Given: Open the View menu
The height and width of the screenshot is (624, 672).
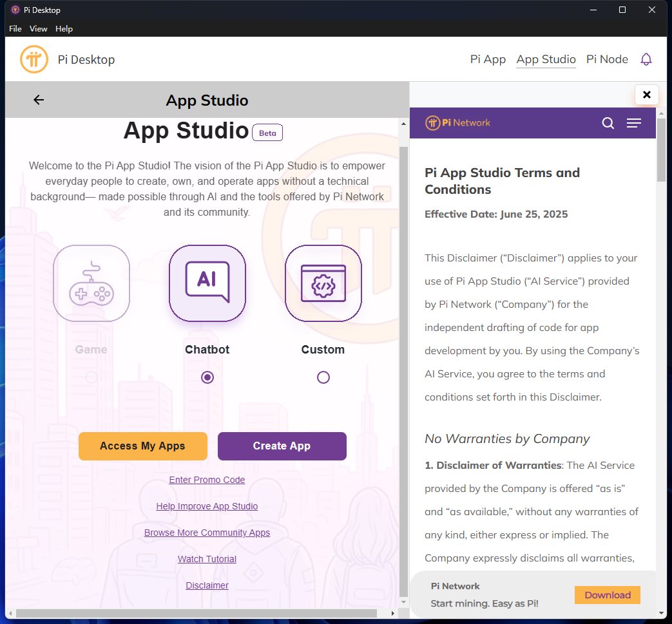Looking at the screenshot, I should point(38,29).
